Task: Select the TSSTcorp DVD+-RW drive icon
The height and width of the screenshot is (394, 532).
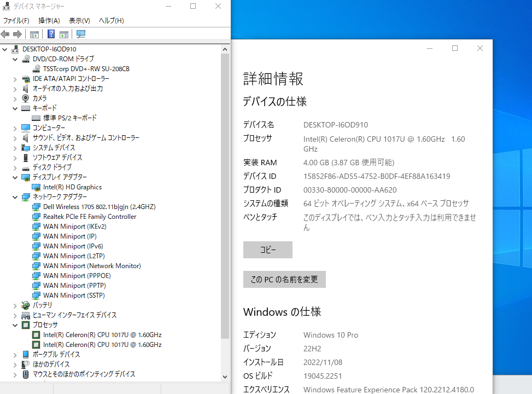Action: click(x=36, y=69)
